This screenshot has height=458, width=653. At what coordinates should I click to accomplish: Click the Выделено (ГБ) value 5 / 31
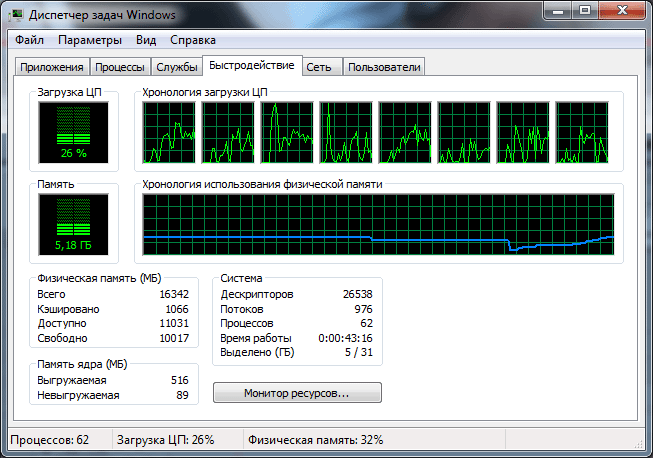(359, 352)
